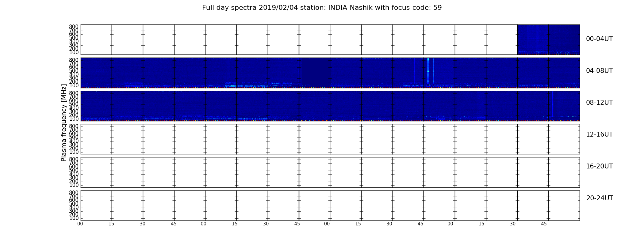Click the bright vertical burst in the 04-08UT spectrogram

point(428,71)
